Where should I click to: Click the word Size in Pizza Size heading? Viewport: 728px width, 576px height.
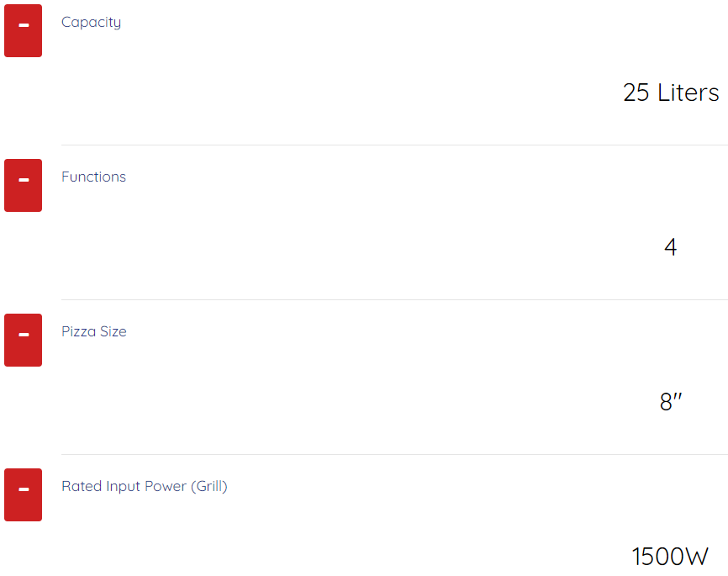coord(113,331)
